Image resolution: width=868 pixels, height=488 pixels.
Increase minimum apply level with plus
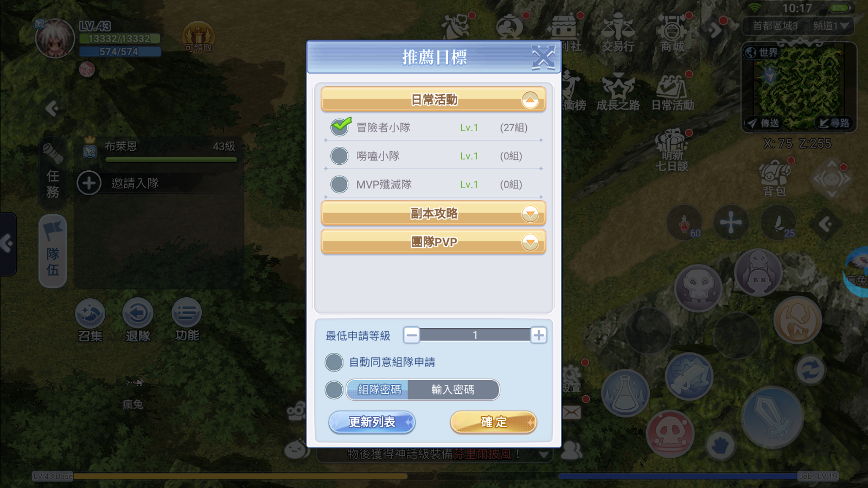pos(539,335)
